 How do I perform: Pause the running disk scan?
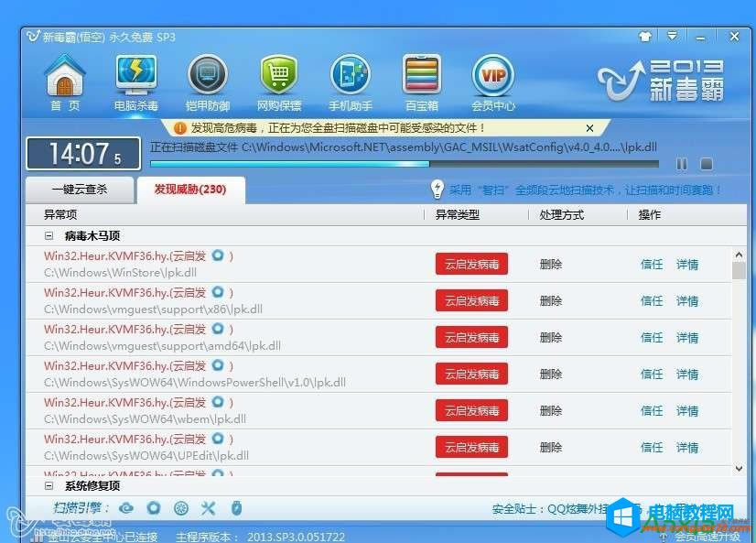point(682,164)
